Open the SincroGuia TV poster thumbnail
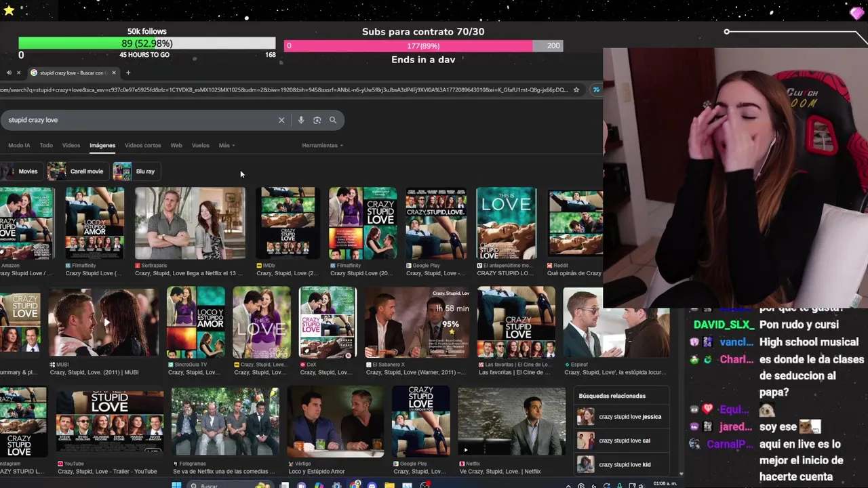This screenshot has height=488, width=868. (x=197, y=323)
